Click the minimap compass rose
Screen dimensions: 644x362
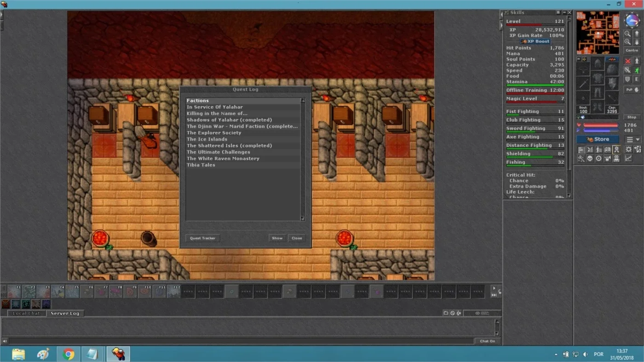point(632,20)
